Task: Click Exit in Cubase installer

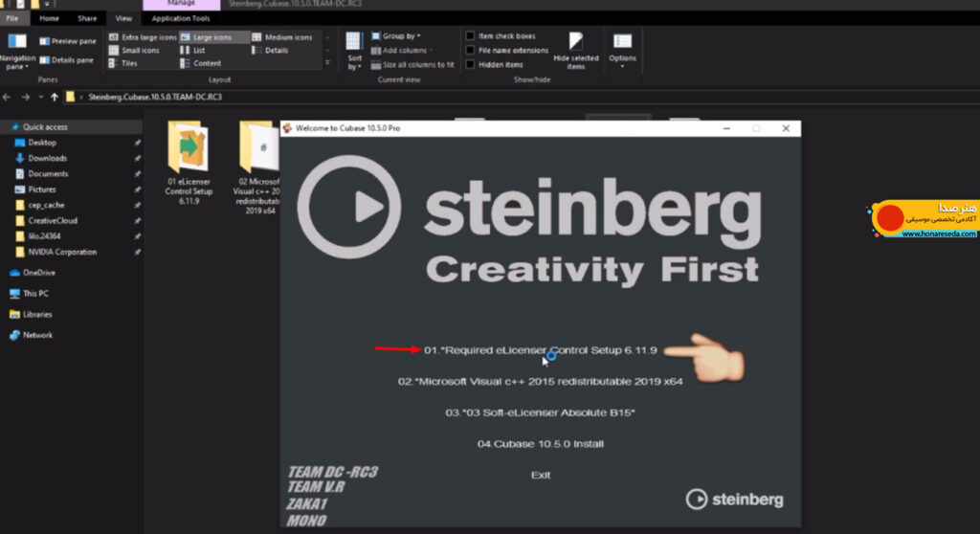Action: [541, 476]
